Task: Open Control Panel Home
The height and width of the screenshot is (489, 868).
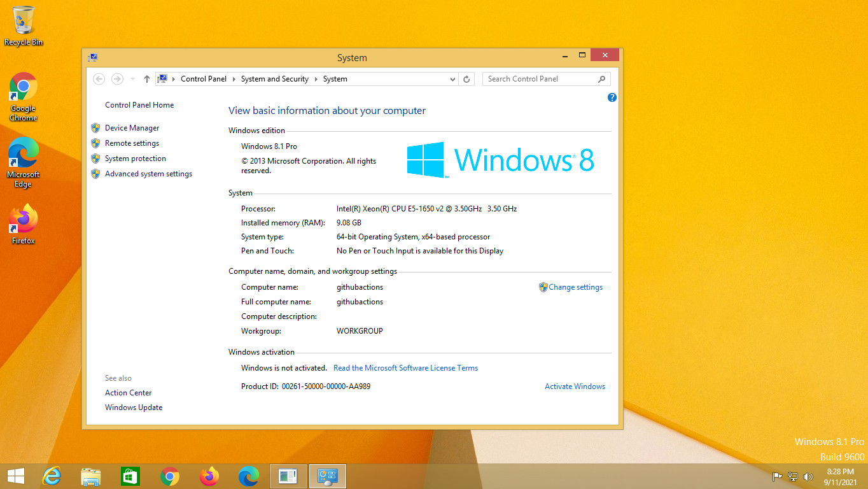Action: pyautogui.click(x=139, y=105)
